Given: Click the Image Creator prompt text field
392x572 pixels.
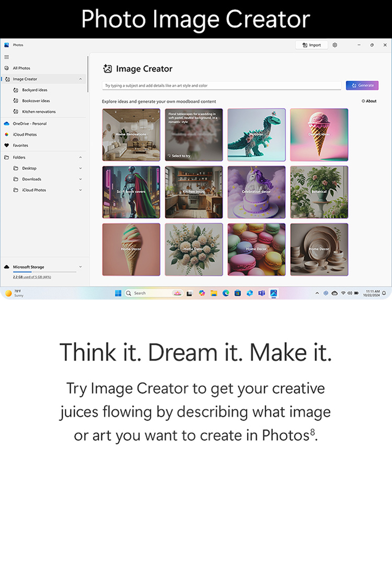Looking at the screenshot, I should (x=221, y=86).
